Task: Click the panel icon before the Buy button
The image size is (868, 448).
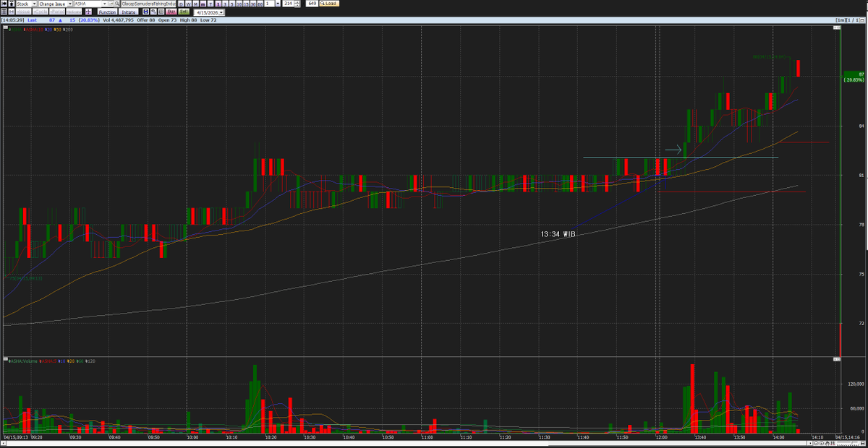Action: tap(161, 12)
